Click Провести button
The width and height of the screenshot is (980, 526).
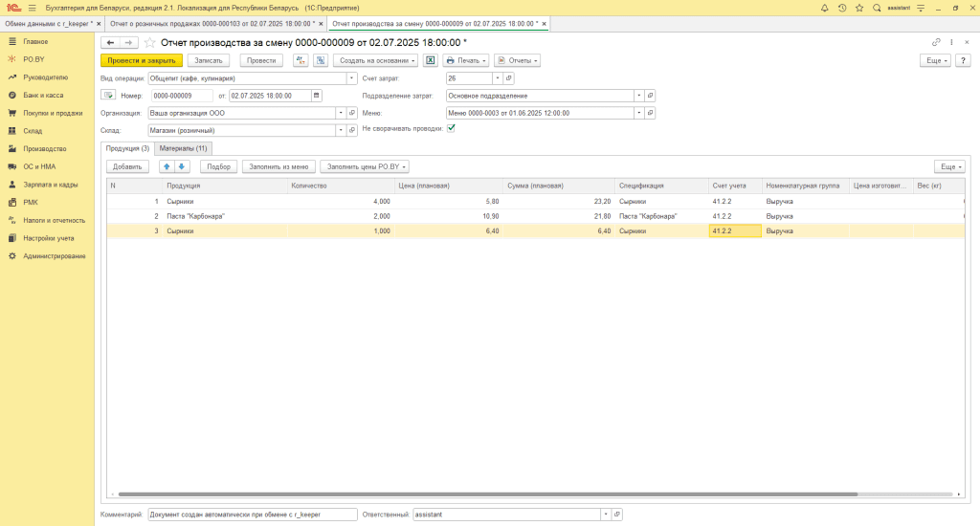[261, 60]
